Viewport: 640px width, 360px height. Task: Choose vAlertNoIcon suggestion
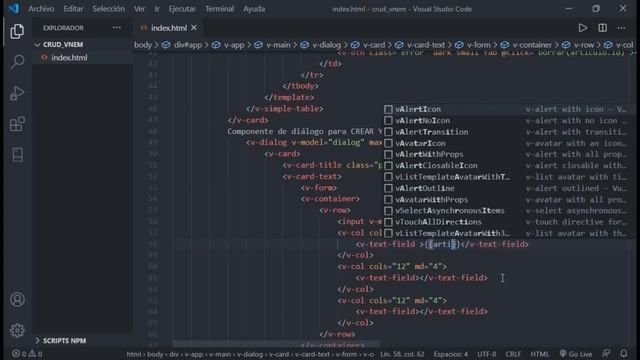[x=506, y=120]
